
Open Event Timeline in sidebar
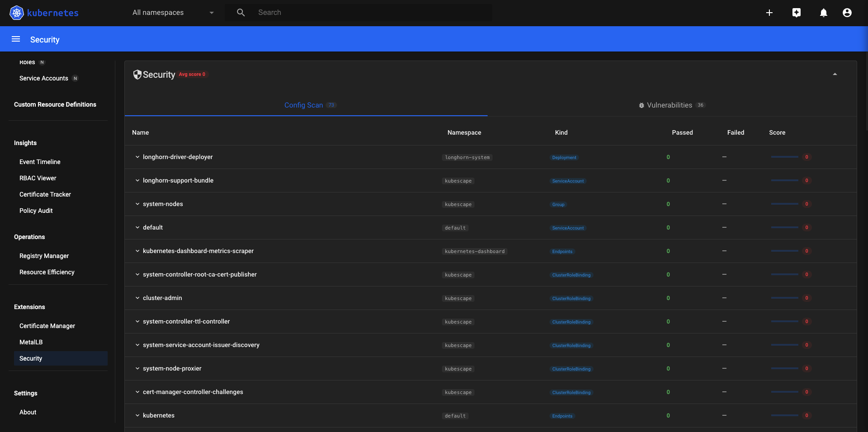pos(40,162)
